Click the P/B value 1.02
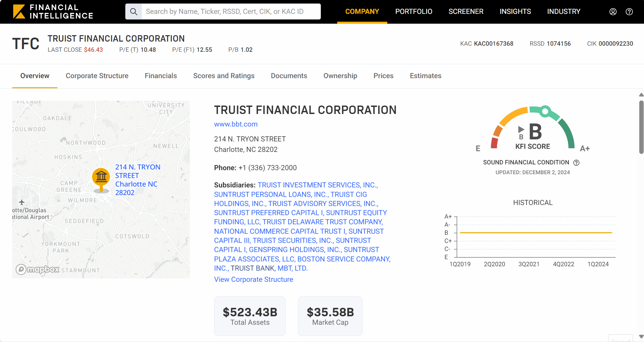 (x=247, y=50)
